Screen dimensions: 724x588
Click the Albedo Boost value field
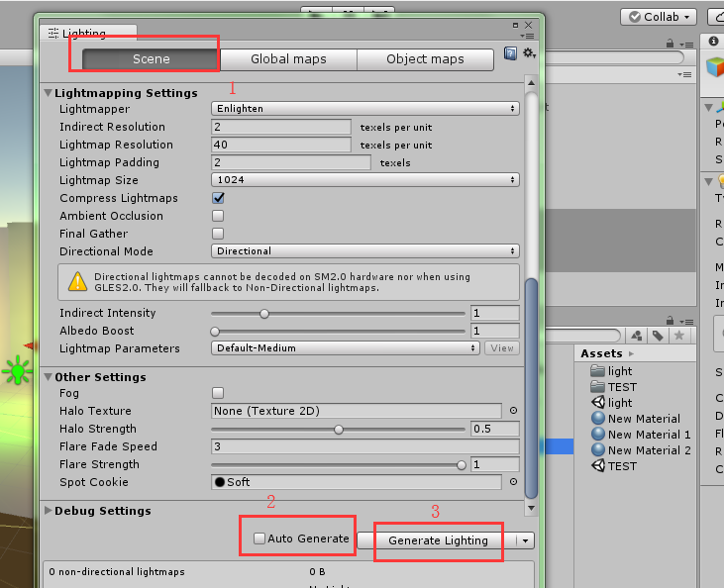pyautogui.click(x=495, y=331)
